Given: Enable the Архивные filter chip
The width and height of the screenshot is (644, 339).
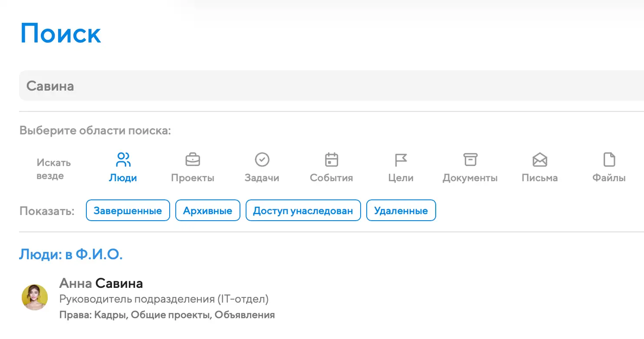Looking at the screenshot, I should pos(207,211).
